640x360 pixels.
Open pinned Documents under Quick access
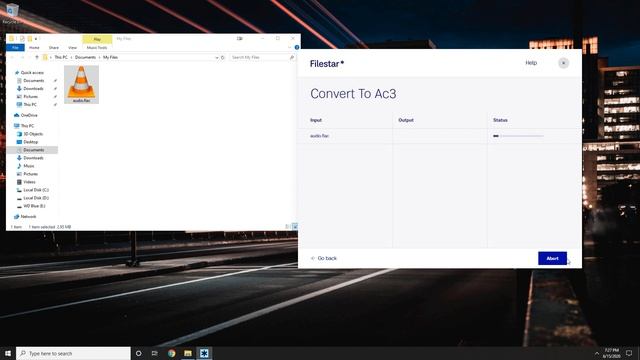point(33,81)
